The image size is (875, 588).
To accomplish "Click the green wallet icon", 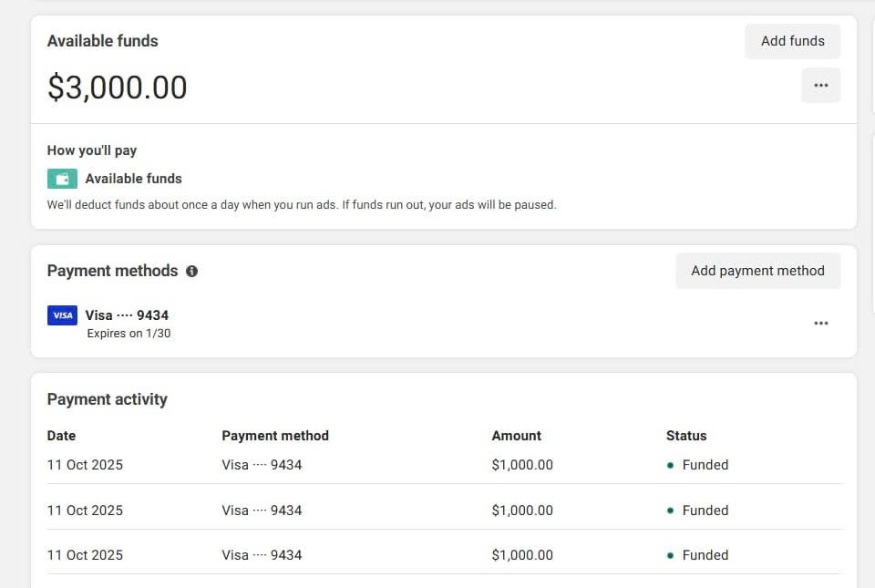I will [x=62, y=179].
